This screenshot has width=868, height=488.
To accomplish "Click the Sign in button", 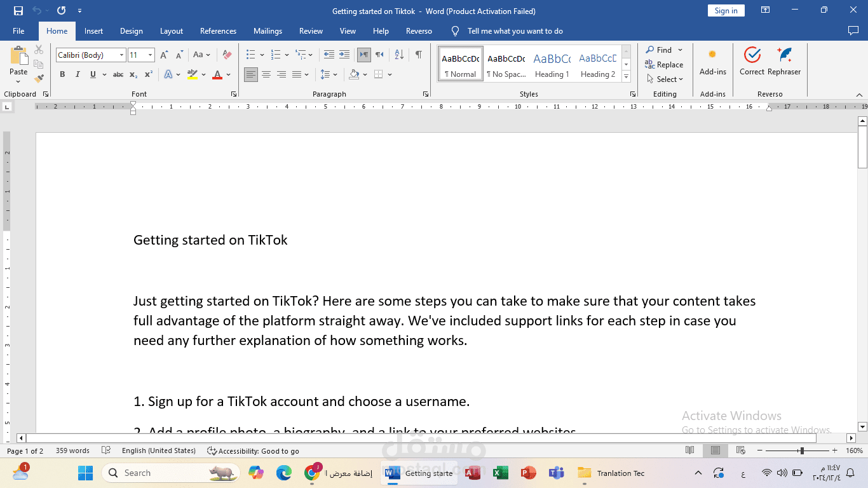I will coord(726,10).
